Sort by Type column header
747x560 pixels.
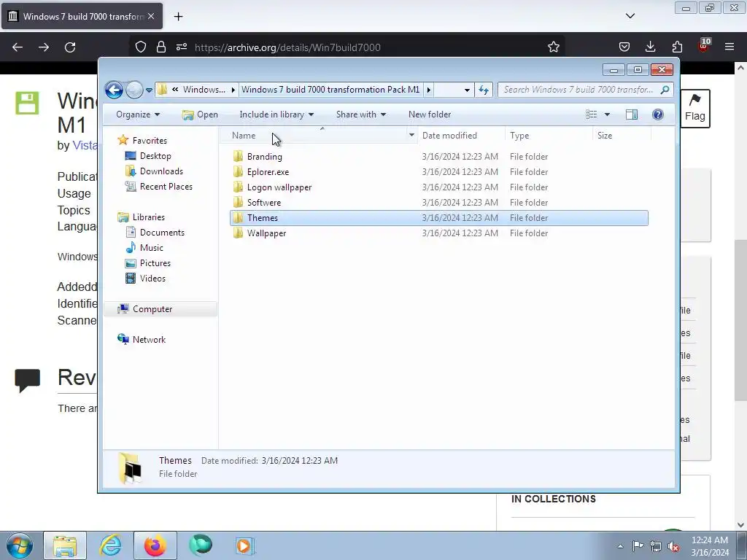pos(549,136)
